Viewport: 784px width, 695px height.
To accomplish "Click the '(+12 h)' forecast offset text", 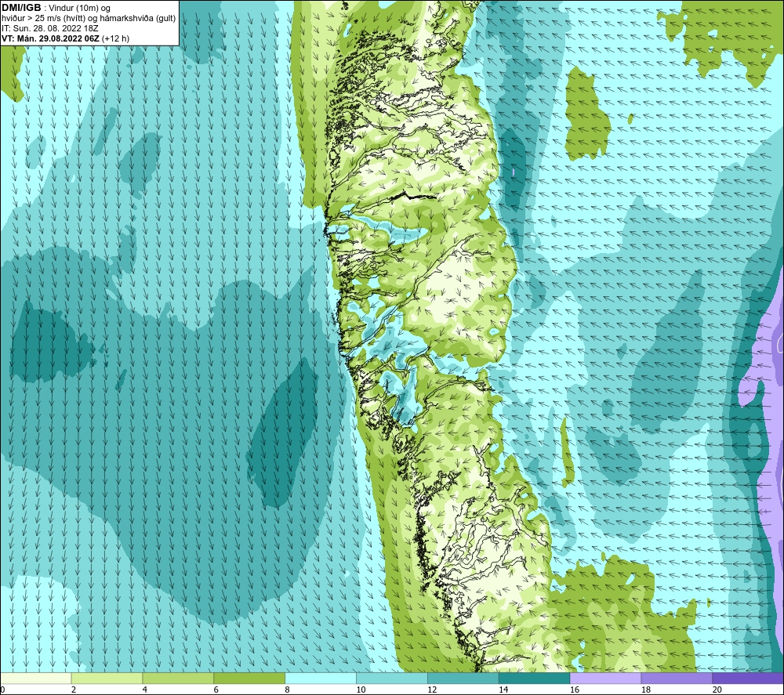I will 115,38.
